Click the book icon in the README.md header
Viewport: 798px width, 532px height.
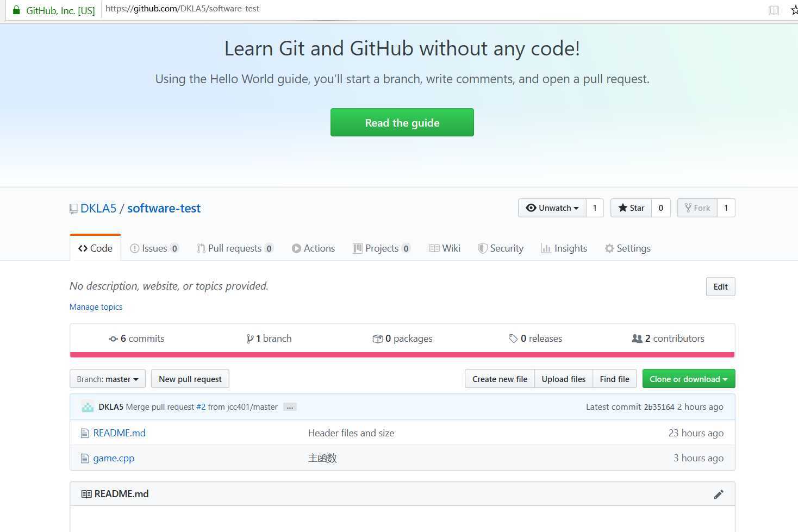[86, 494]
